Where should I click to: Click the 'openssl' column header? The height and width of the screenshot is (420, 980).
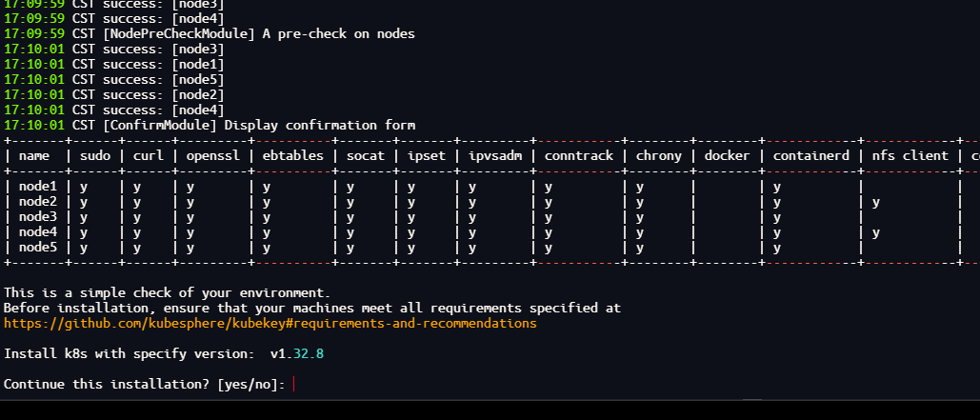210,155
